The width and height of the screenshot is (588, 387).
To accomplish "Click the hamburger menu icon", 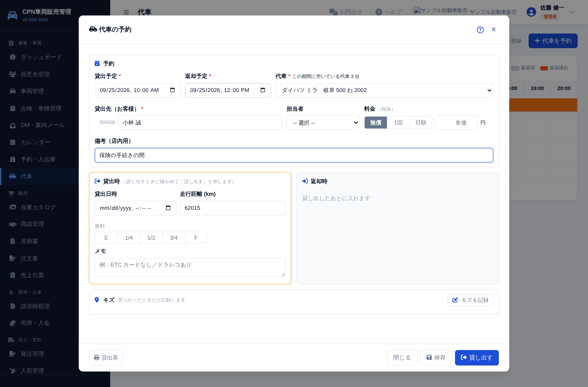I will (126, 12).
